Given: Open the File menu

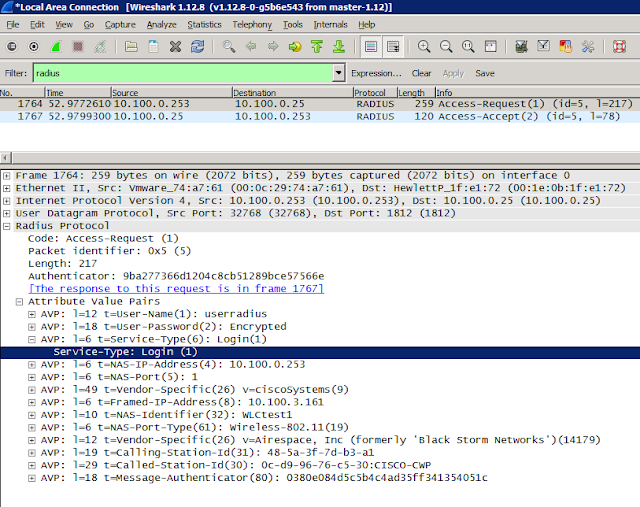Looking at the screenshot, I should tap(13, 25).
